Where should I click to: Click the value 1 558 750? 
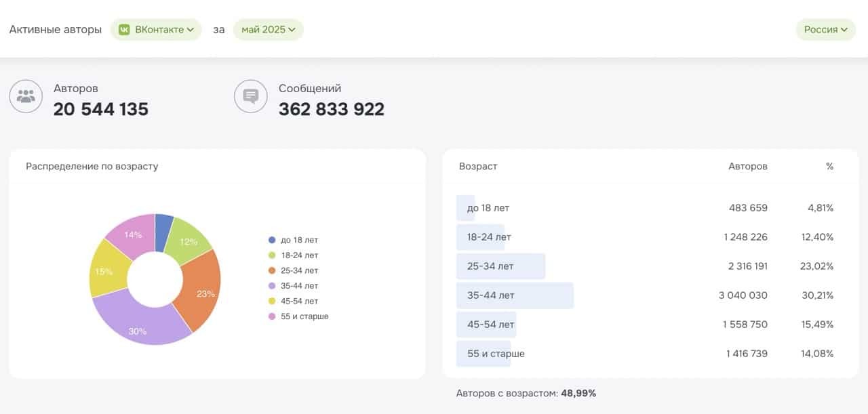point(747,325)
